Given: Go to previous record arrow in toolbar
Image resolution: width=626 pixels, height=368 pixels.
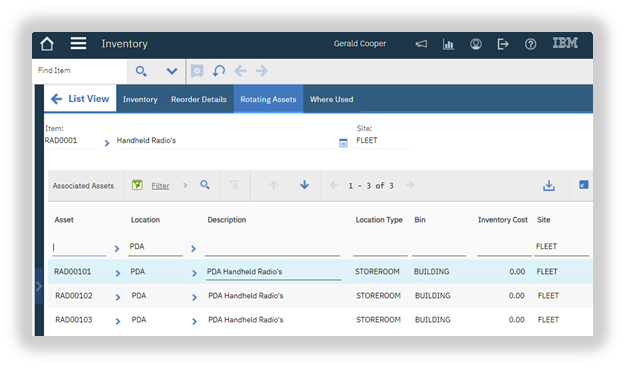Looking at the screenshot, I should 240,71.
